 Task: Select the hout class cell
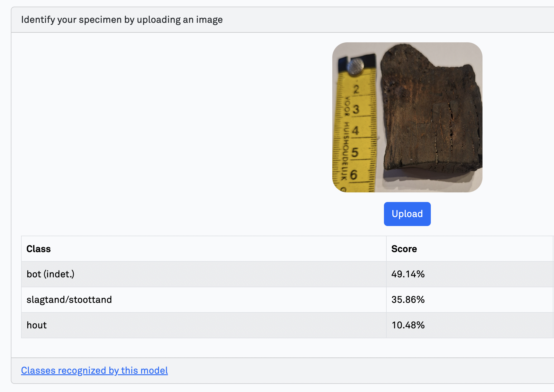click(37, 325)
